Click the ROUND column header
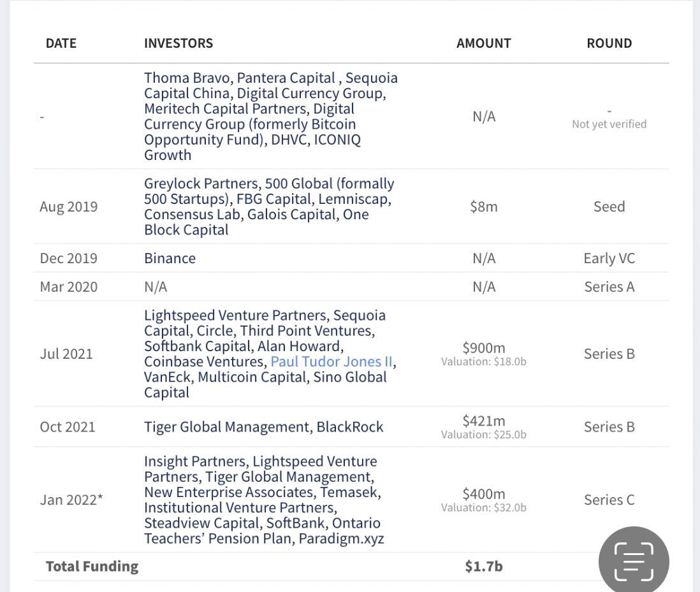 click(x=609, y=43)
